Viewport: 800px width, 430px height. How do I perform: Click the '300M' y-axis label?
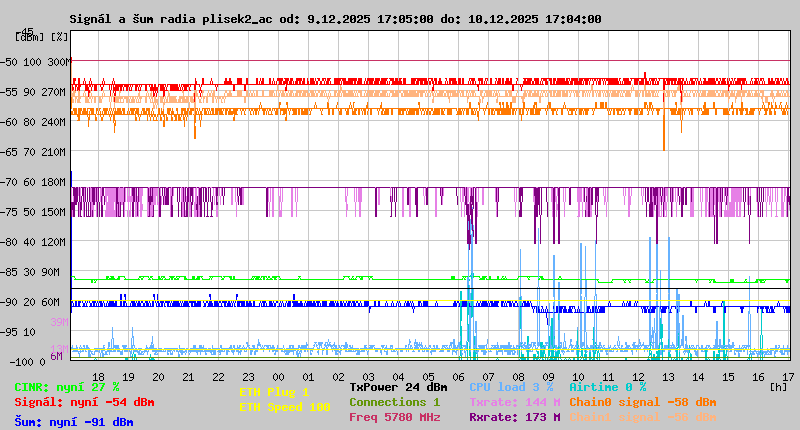click(x=58, y=62)
